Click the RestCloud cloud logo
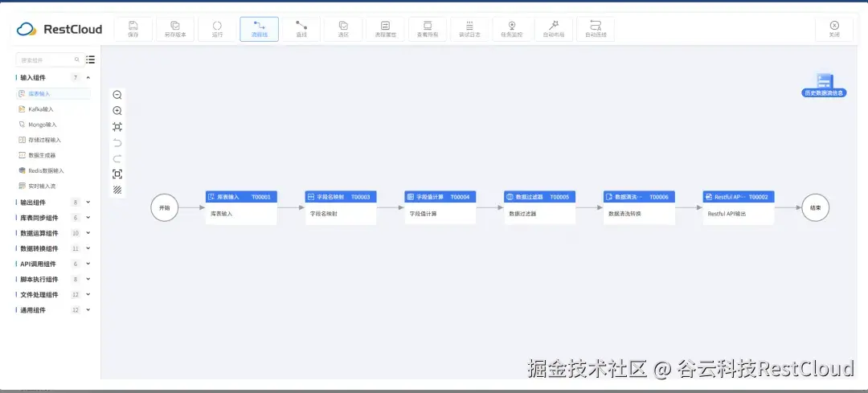 click(27, 29)
